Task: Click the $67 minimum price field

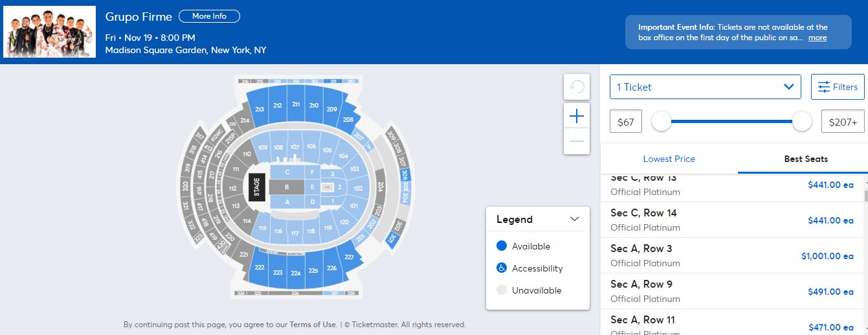Action: coord(626,121)
